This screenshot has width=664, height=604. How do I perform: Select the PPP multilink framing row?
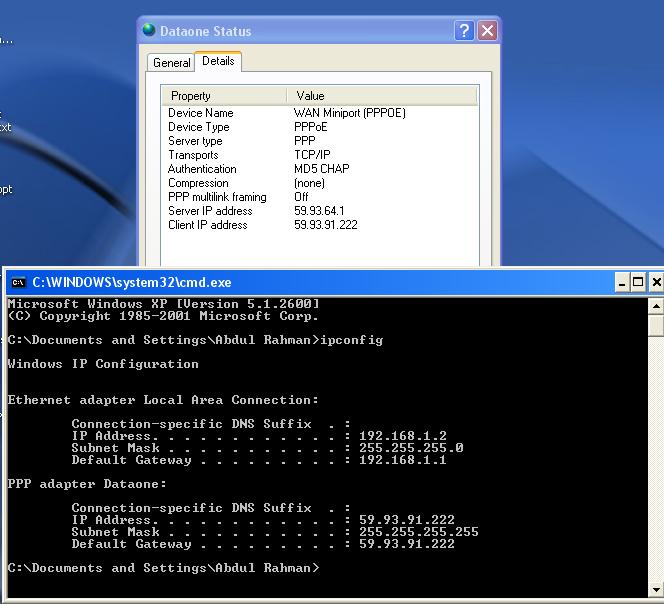[320, 197]
